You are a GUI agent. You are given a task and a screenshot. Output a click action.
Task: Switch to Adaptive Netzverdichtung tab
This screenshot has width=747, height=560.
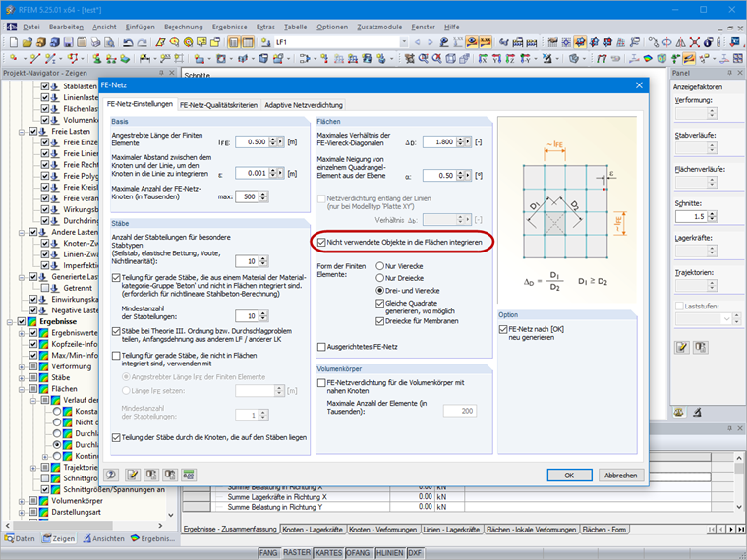(x=304, y=105)
